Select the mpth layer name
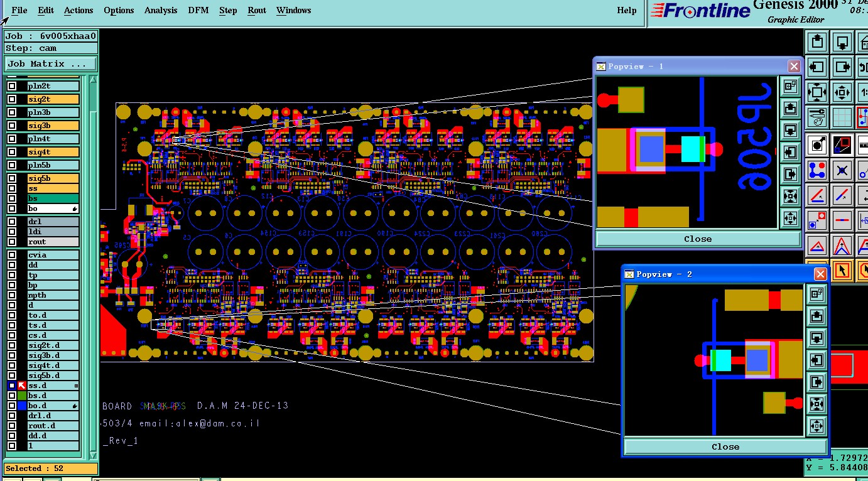The width and height of the screenshot is (868, 481). tap(53, 295)
